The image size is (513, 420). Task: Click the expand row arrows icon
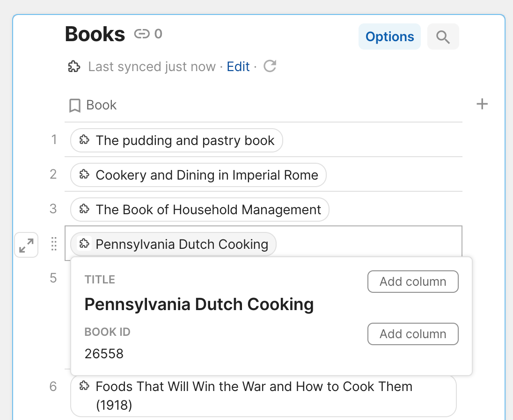(x=26, y=245)
